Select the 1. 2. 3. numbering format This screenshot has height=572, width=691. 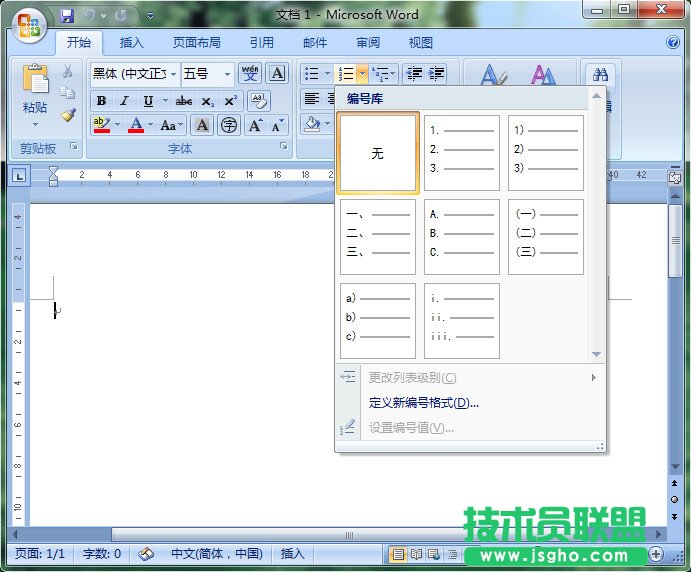[x=461, y=153]
